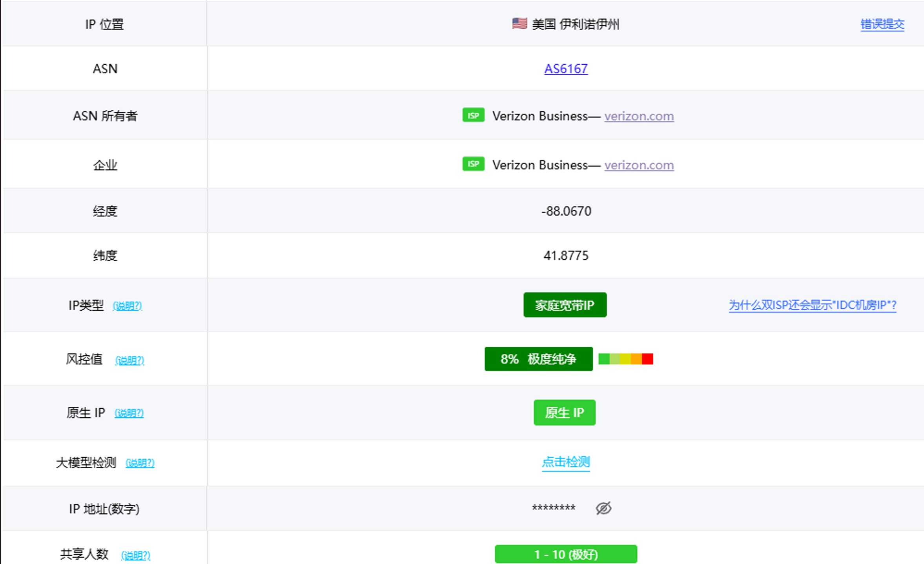This screenshot has height=564, width=924.
Task: Click the US flag icon beside the IP location
Action: click(519, 24)
